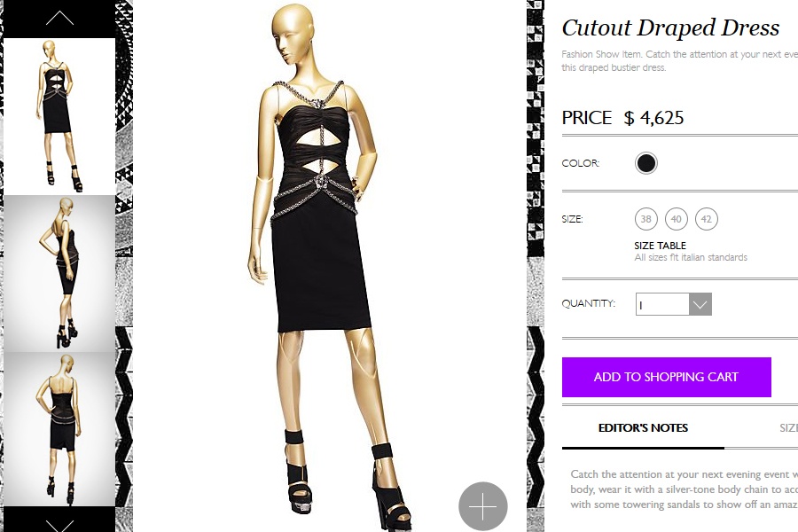This screenshot has width=798, height=532.
Task: Add the dress to shopping cart
Action: 666,377
